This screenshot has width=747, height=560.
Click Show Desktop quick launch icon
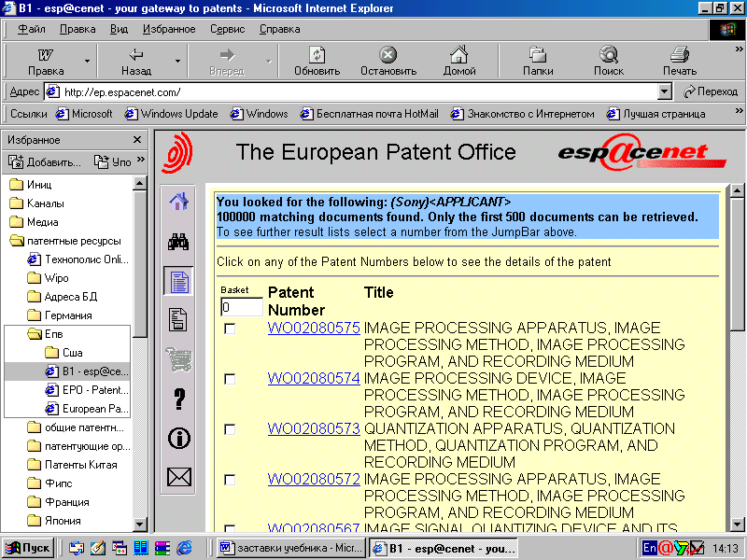coord(98,548)
